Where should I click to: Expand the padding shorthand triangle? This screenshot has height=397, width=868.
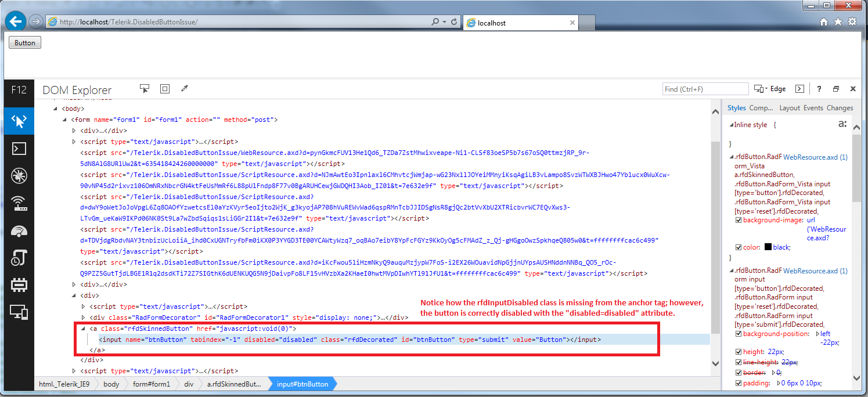[x=779, y=383]
